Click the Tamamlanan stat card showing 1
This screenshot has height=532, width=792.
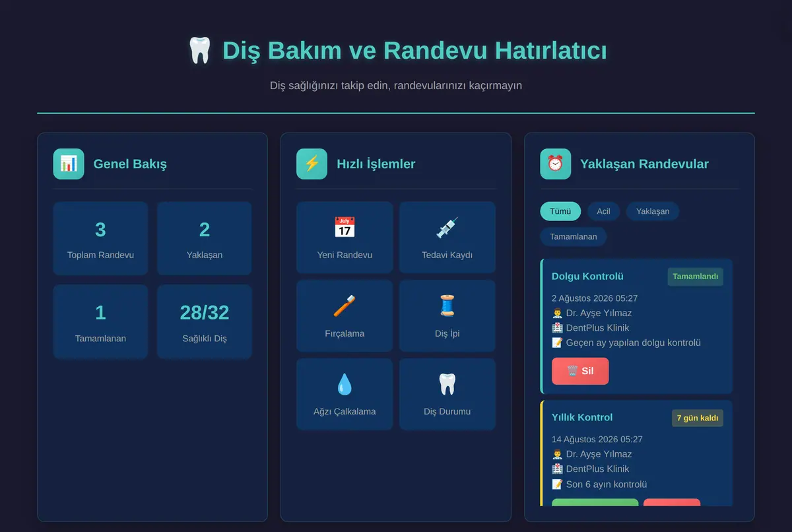click(100, 321)
